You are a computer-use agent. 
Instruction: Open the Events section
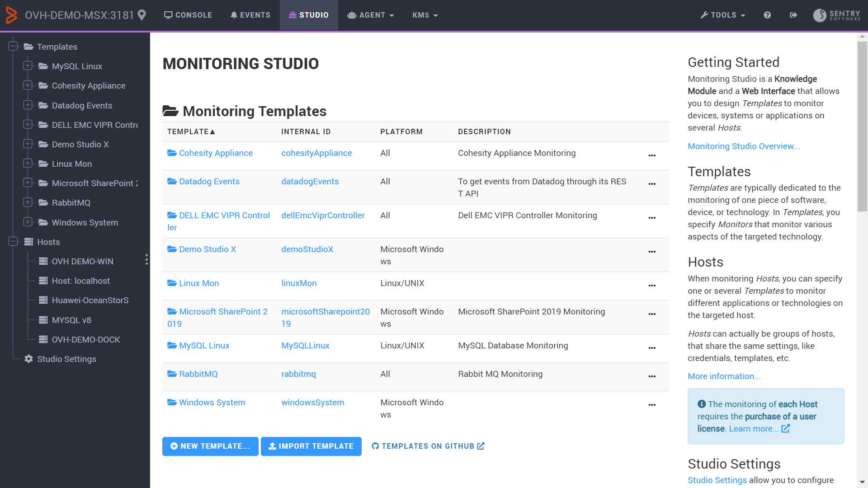point(250,15)
